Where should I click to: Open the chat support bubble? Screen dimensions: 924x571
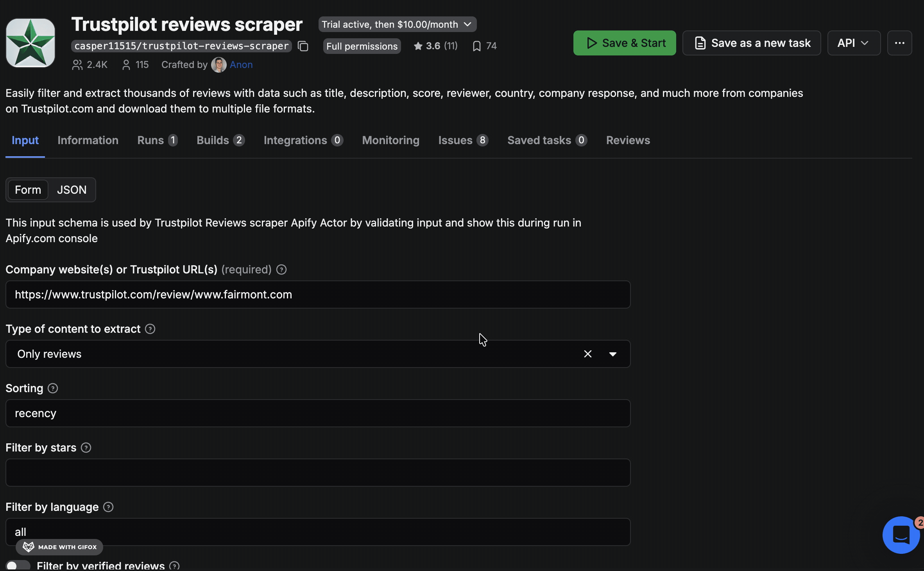tap(901, 535)
